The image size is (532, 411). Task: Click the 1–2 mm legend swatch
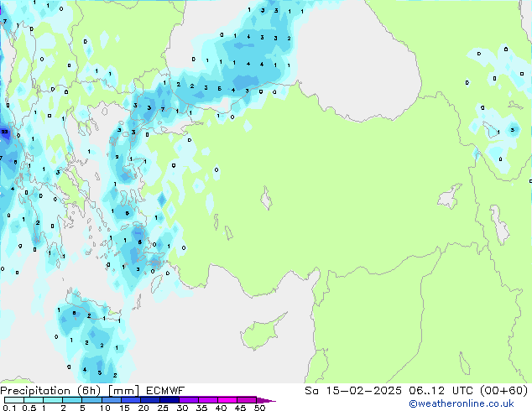53,400
